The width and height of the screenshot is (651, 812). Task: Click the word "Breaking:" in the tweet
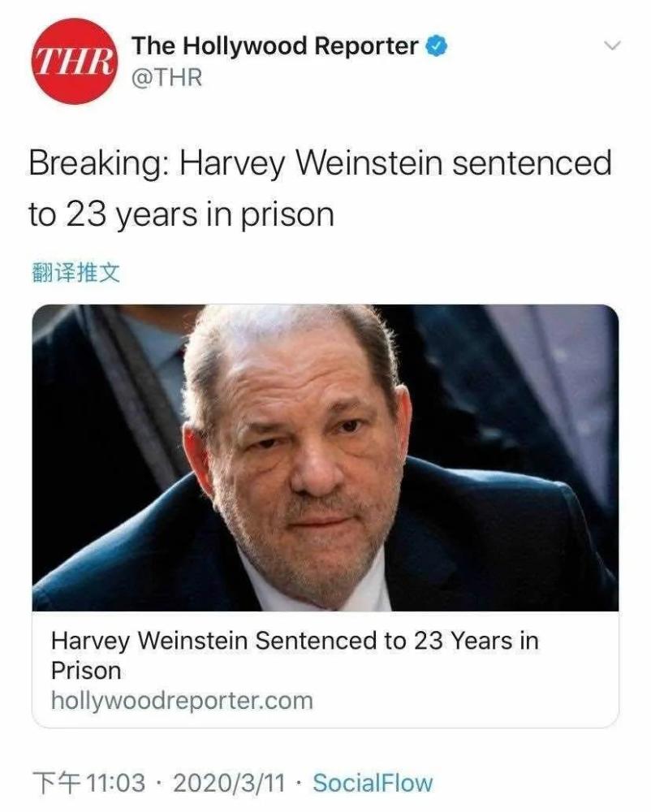point(97,163)
